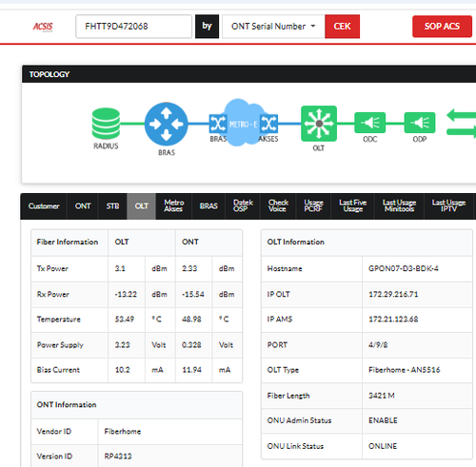Click the ONT Information table header
The height and width of the screenshot is (467, 476).
pyautogui.click(x=137, y=405)
